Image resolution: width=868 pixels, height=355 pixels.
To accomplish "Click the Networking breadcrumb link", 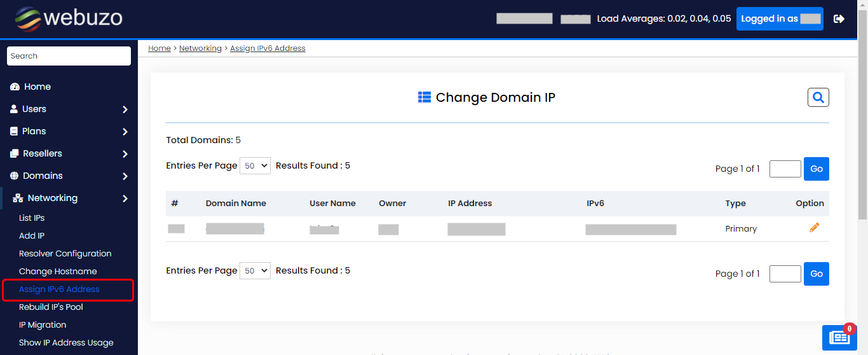I will pos(200,48).
